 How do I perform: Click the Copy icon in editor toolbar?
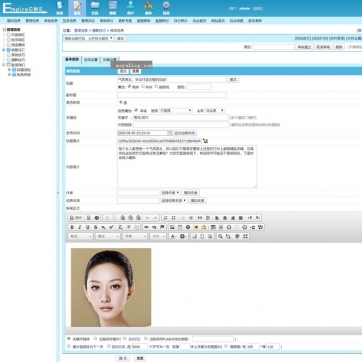(115, 218)
